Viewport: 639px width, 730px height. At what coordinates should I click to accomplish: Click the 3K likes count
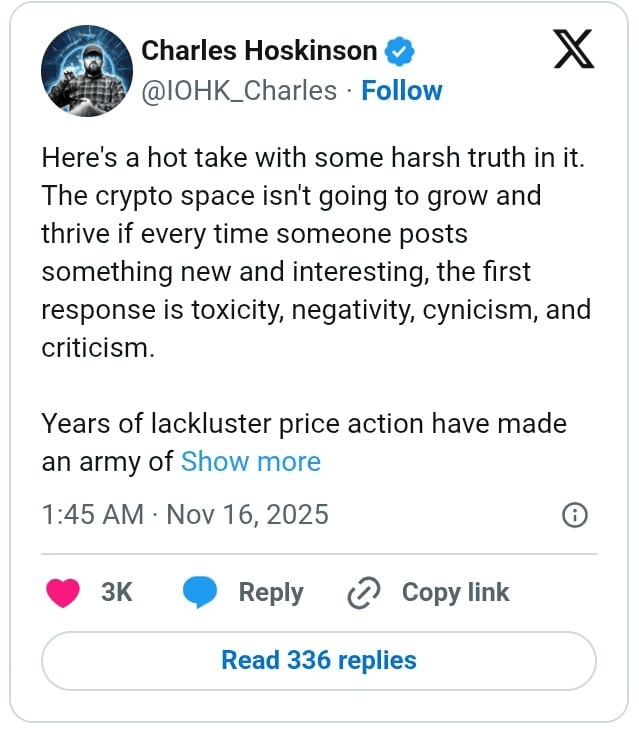[116, 592]
